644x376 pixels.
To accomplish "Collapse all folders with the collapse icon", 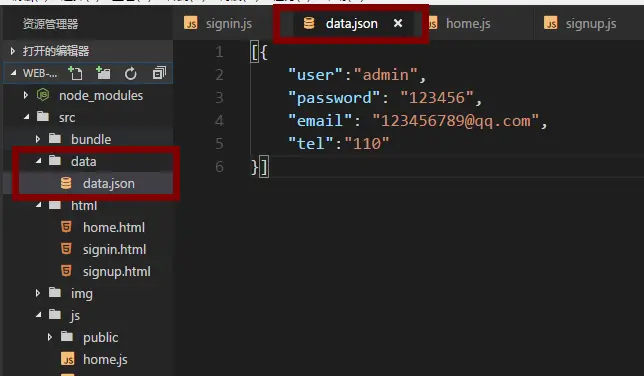I will tap(159, 73).
